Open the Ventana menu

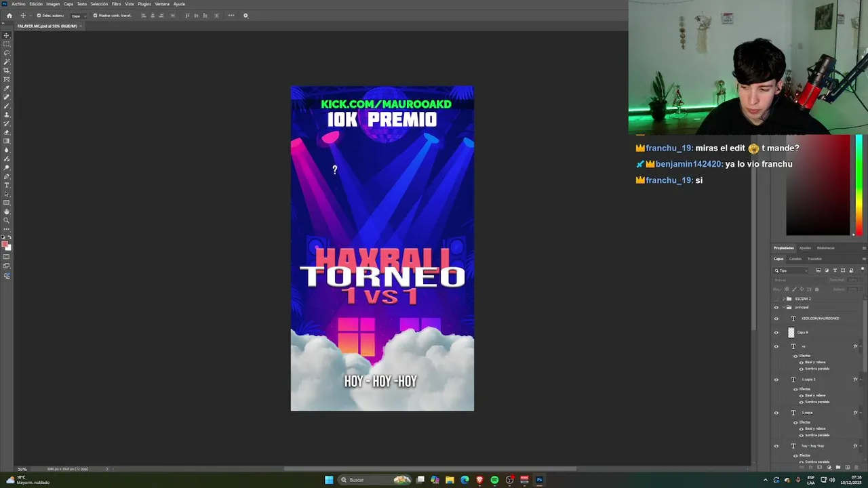point(162,4)
